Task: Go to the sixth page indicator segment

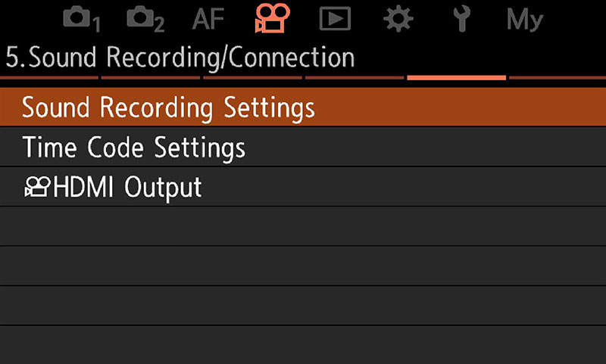Action: [x=558, y=77]
